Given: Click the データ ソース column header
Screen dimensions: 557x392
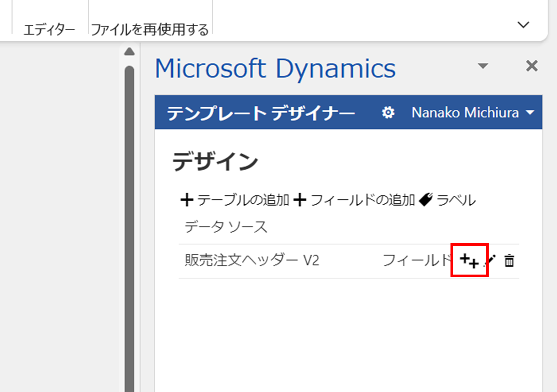Looking at the screenshot, I should [226, 227].
